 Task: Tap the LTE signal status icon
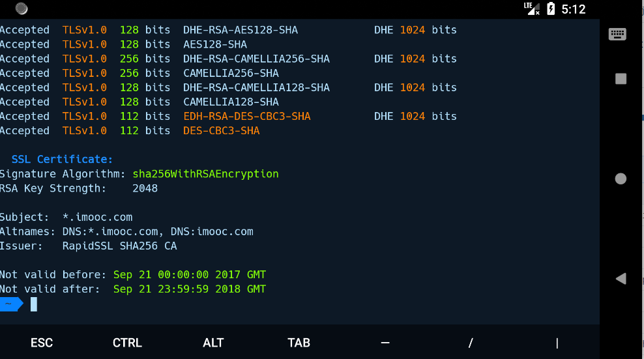(532, 8)
